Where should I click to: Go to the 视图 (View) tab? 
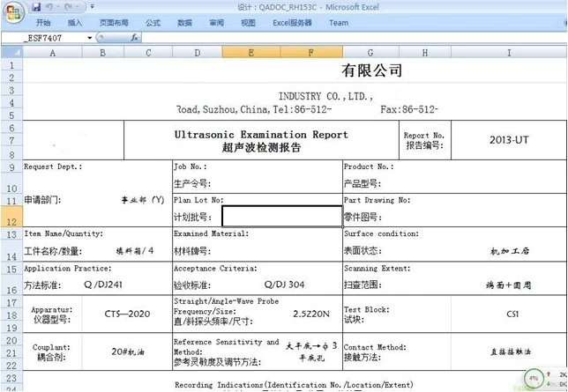(x=248, y=23)
